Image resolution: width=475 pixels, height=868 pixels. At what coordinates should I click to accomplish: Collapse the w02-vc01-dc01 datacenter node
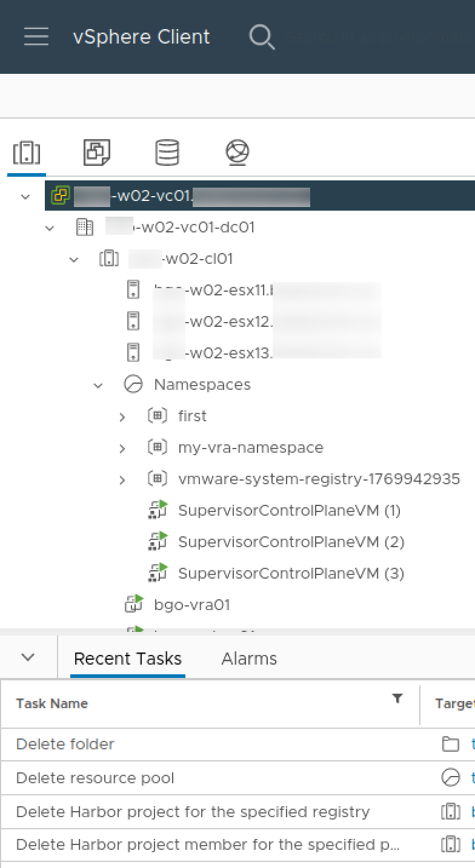click(50, 228)
